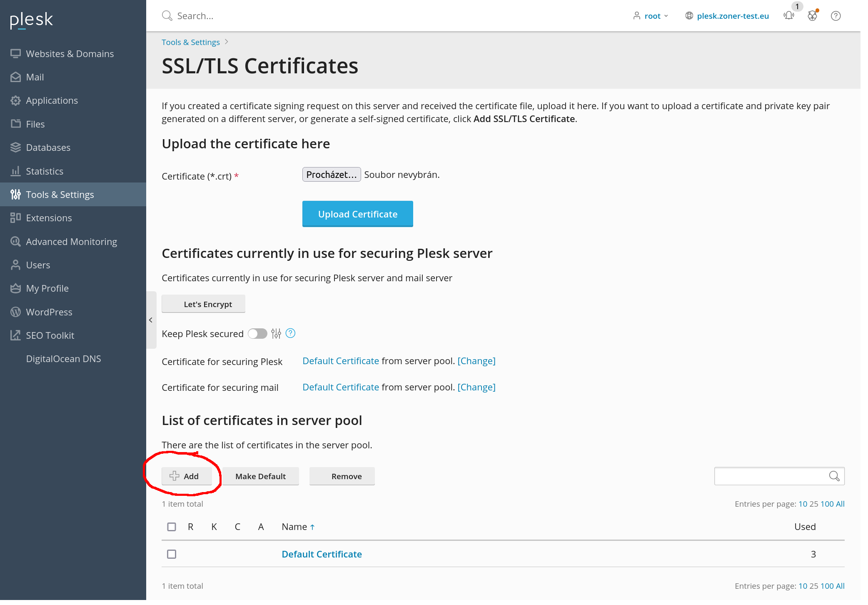
Task: Go to Extensions in sidebar
Action: click(x=49, y=218)
